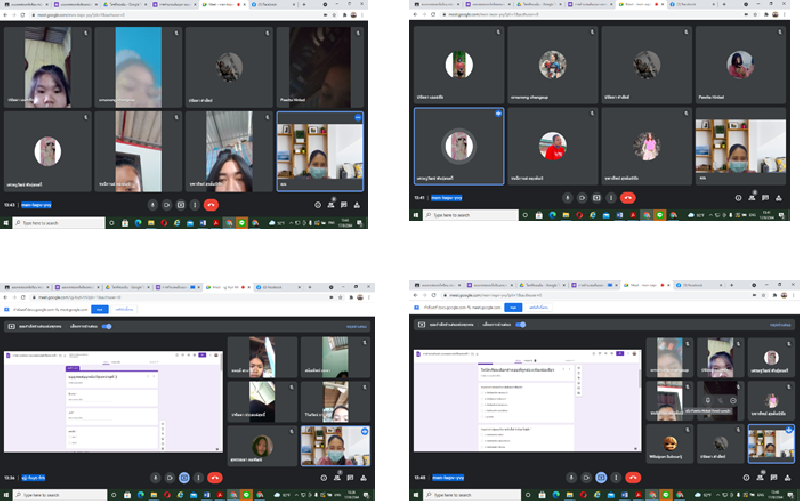Click Windows search box in the top-left taskbar
This screenshot has width=800, height=501.
[x=60, y=222]
